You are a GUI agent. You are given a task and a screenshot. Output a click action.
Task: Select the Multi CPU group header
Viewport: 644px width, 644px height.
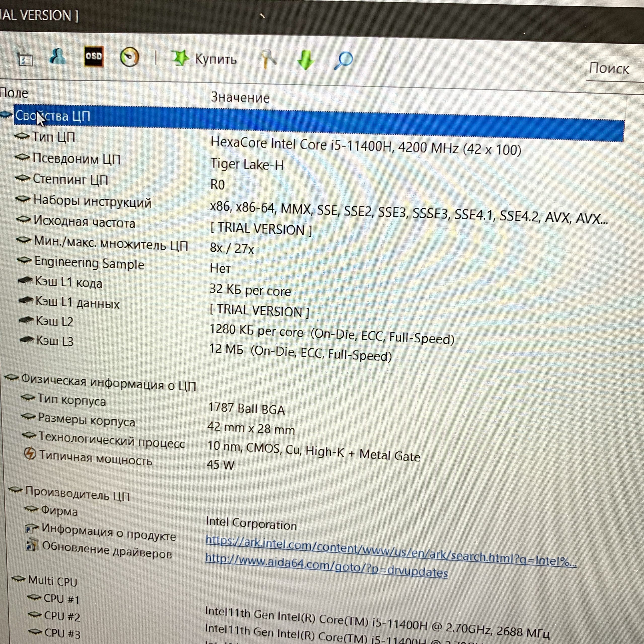coord(52,581)
